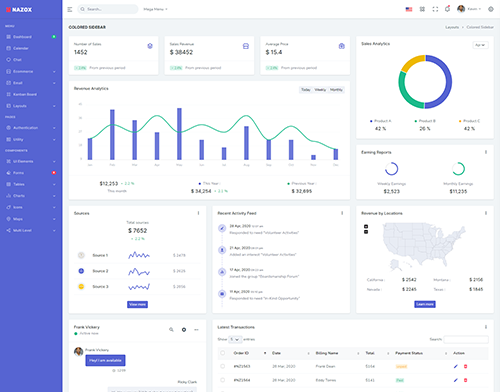Screen dimensions: 500x392
Task: Toggle the select-all checkbox in table header
Action: [x=223, y=353]
